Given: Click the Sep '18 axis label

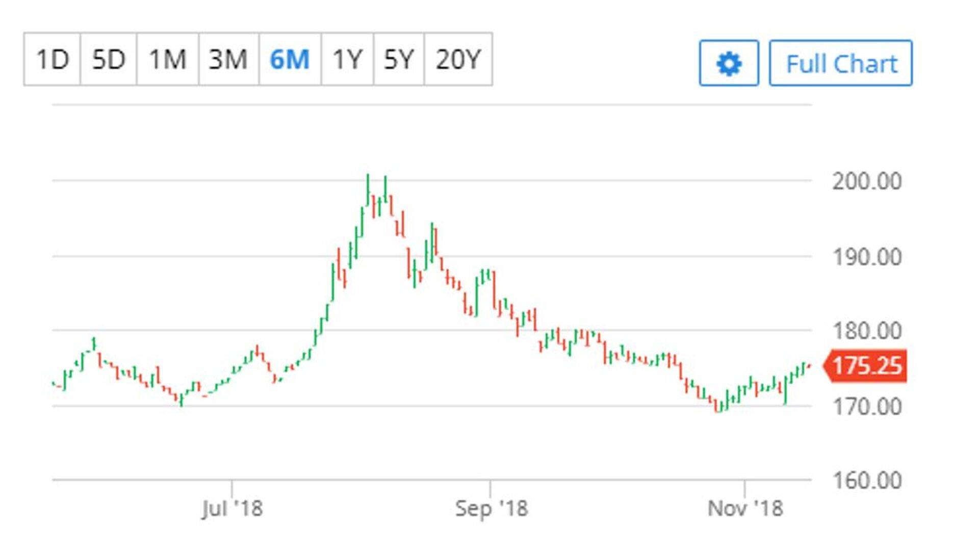Looking at the screenshot, I should pyautogui.click(x=491, y=508).
